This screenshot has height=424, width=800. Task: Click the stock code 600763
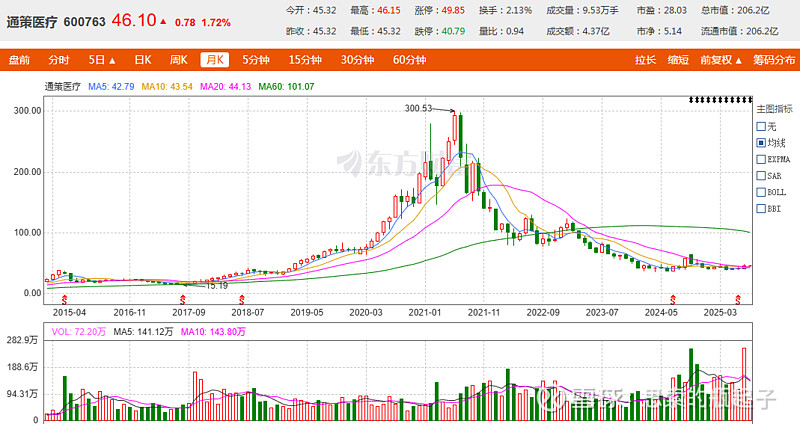(x=85, y=22)
